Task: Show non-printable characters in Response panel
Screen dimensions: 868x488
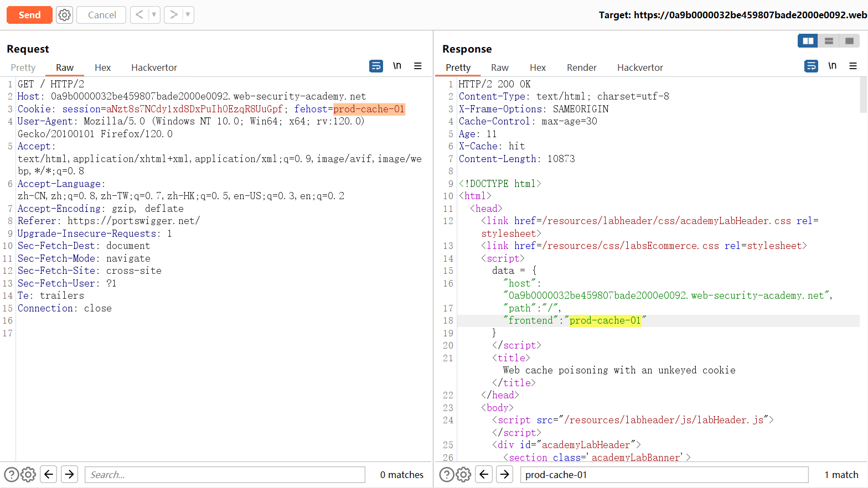Action: [x=832, y=66]
